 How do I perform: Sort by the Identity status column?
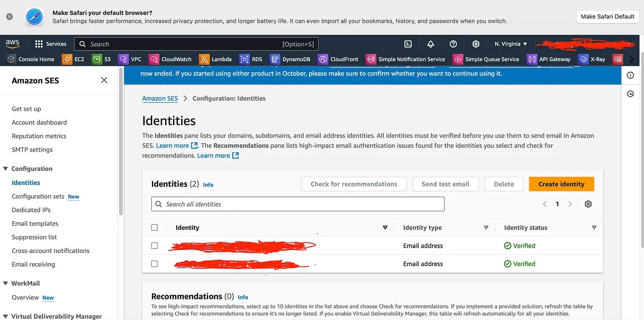pyautogui.click(x=594, y=227)
